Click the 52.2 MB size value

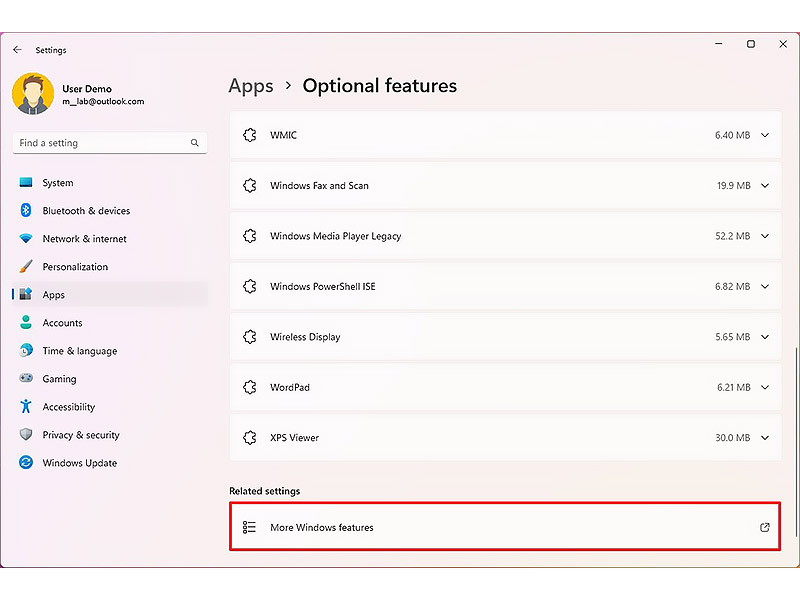click(733, 236)
